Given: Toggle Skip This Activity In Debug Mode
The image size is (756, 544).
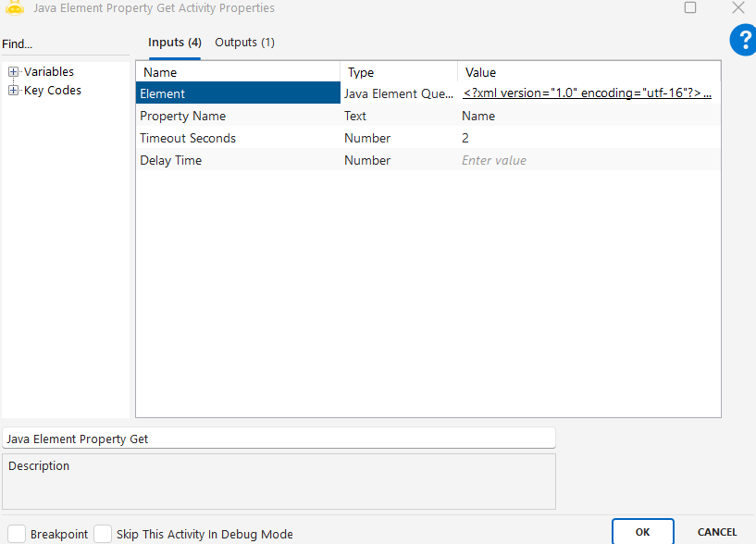Looking at the screenshot, I should click(103, 534).
